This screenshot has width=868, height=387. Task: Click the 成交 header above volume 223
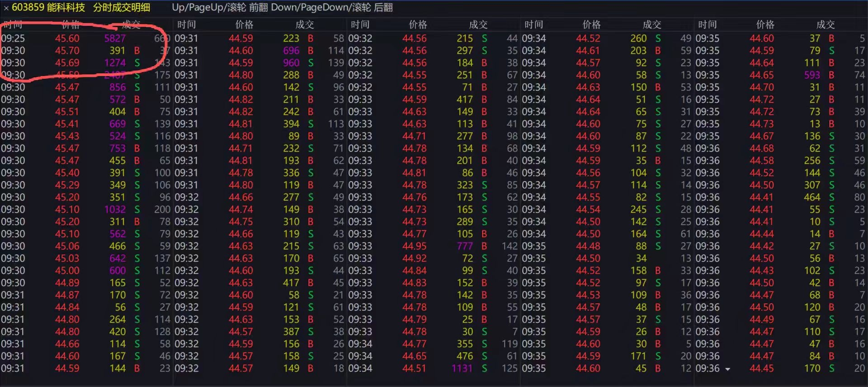click(304, 24)
